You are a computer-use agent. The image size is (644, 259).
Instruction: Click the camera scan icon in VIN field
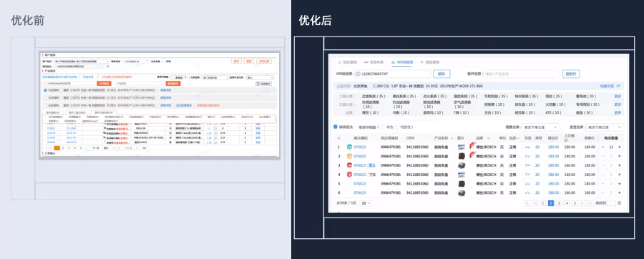click(358, 74)
